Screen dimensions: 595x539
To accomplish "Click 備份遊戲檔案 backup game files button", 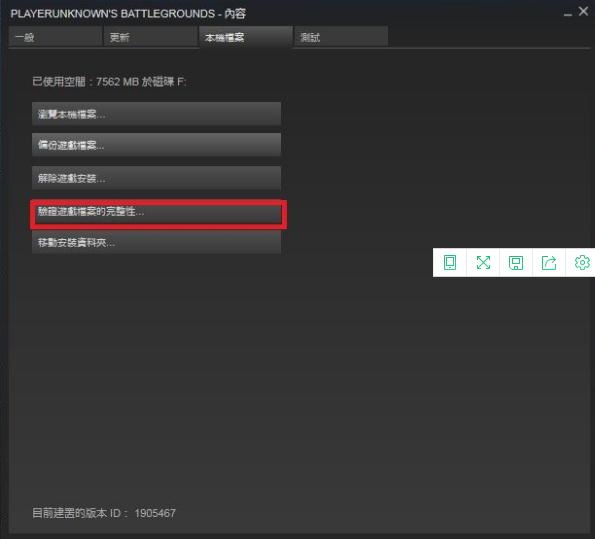I will [x=156, y=145].
